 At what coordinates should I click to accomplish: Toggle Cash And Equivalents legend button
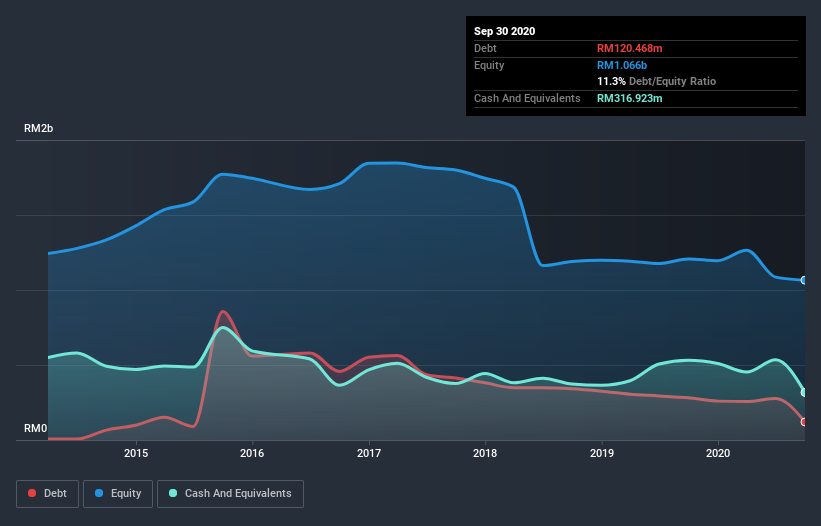pos(230,494)
